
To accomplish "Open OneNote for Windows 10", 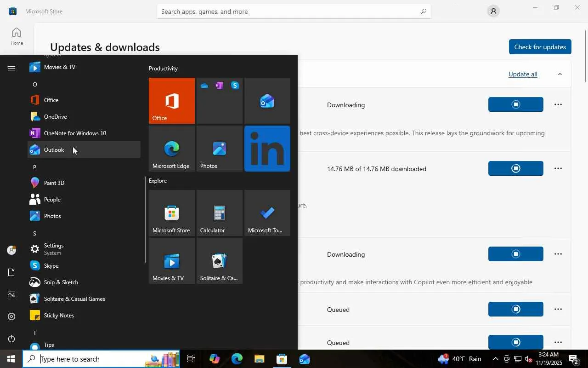I will tap(84, 133).
